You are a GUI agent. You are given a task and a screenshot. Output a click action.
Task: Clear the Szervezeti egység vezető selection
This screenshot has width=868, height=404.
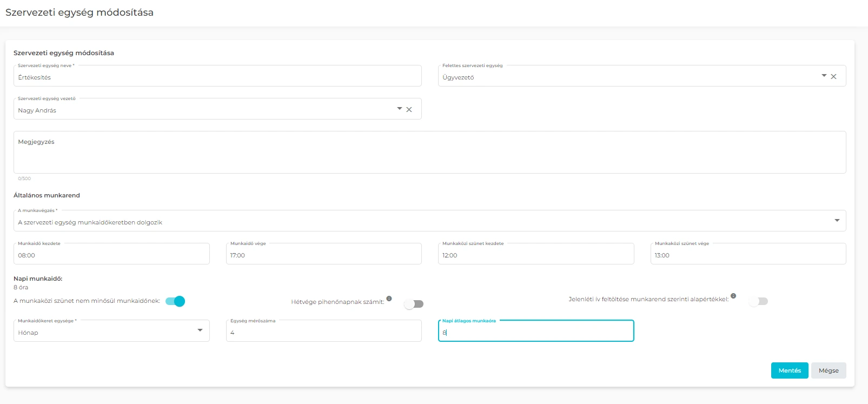click(x=409, y=110)
